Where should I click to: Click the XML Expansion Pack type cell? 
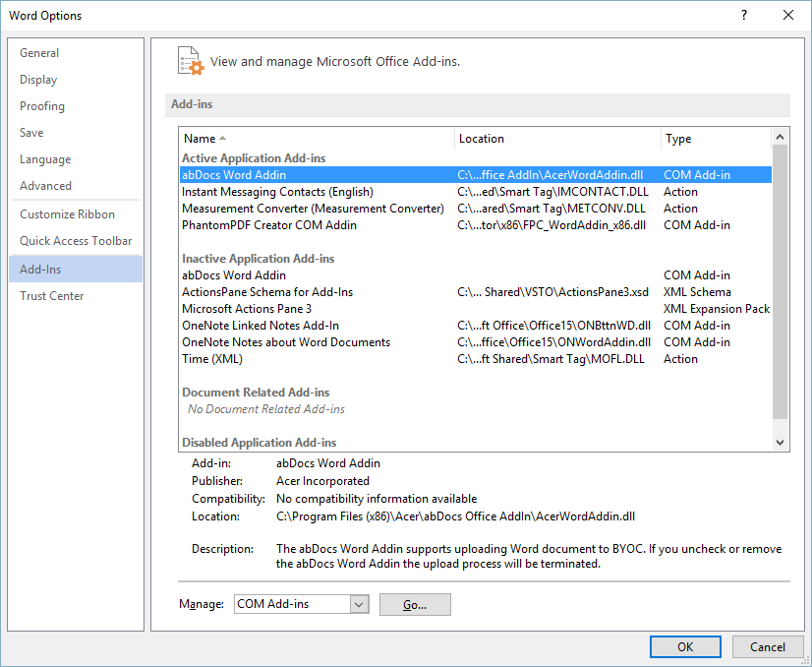point(717,308)
